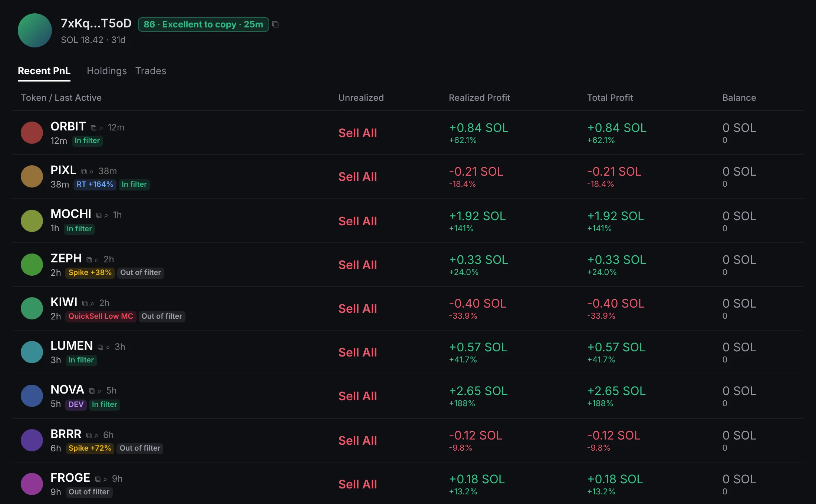
Task: Search the NOVA token
Action: (x=99, y=391)
